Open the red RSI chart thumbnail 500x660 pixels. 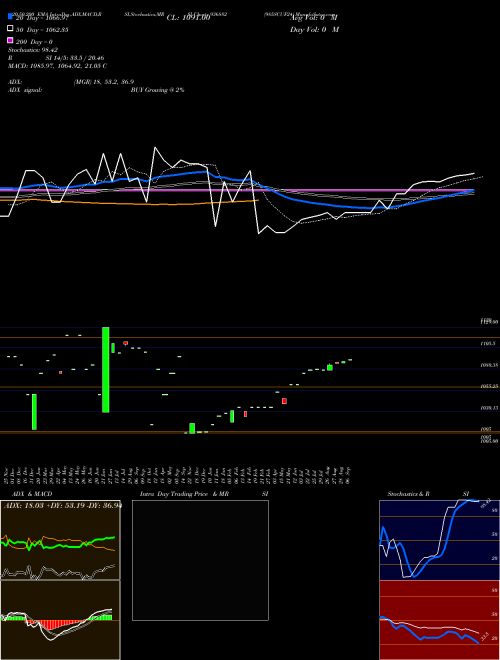pyautogui.click(x=439, y=620)
